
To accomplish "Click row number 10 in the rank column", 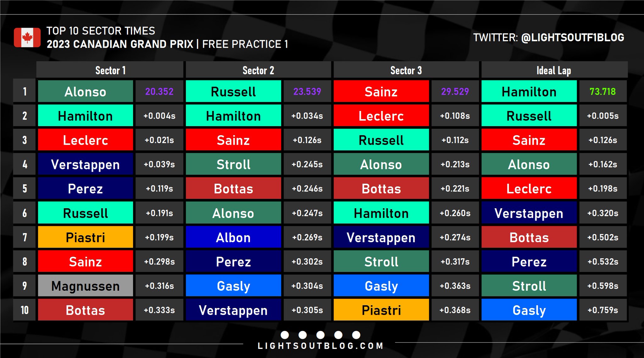I will [25, 310].
